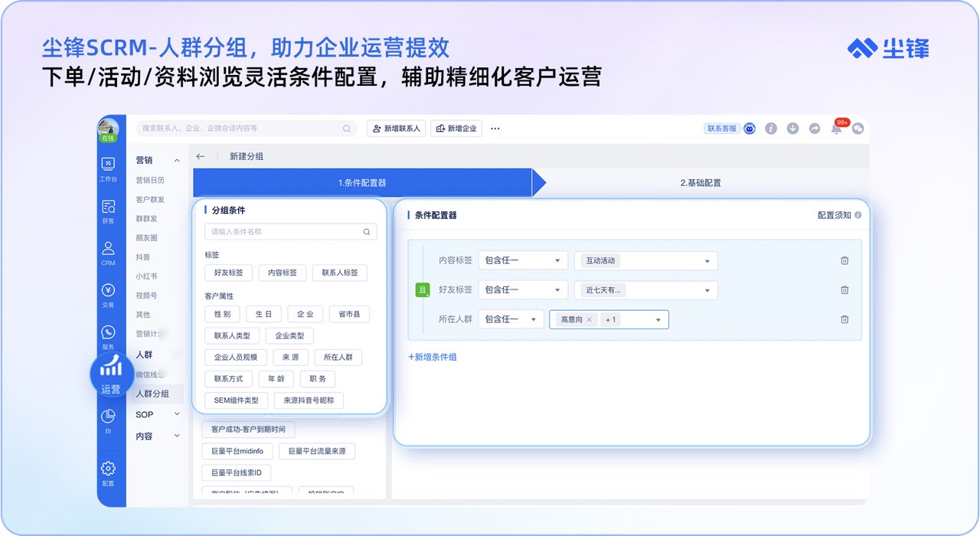Open the 包含任一 dropdown for 好友标签
Image resolution: width=980 pixels, height=536 pixels.
[523, 290]
